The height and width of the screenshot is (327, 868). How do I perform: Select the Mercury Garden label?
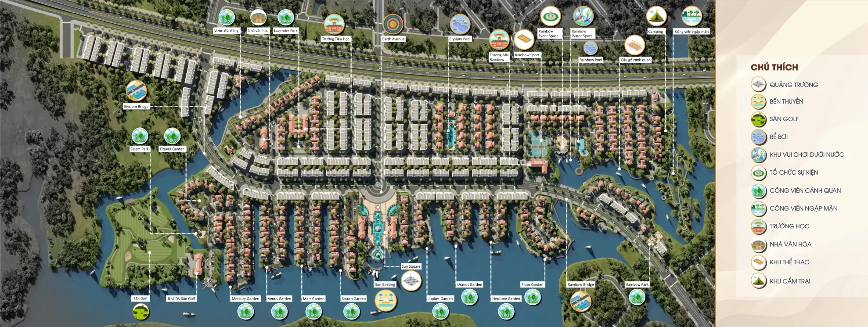(245, 298)
